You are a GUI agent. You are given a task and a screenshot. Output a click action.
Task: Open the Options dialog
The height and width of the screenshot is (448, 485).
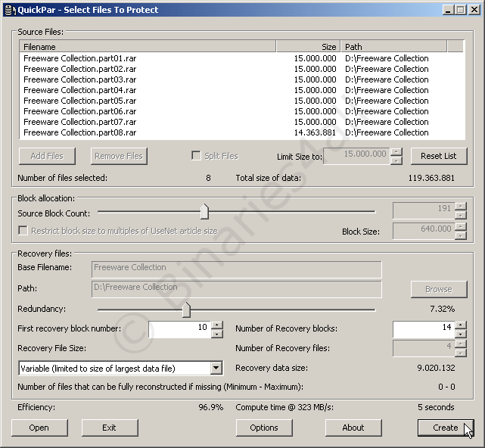point(264,428)
